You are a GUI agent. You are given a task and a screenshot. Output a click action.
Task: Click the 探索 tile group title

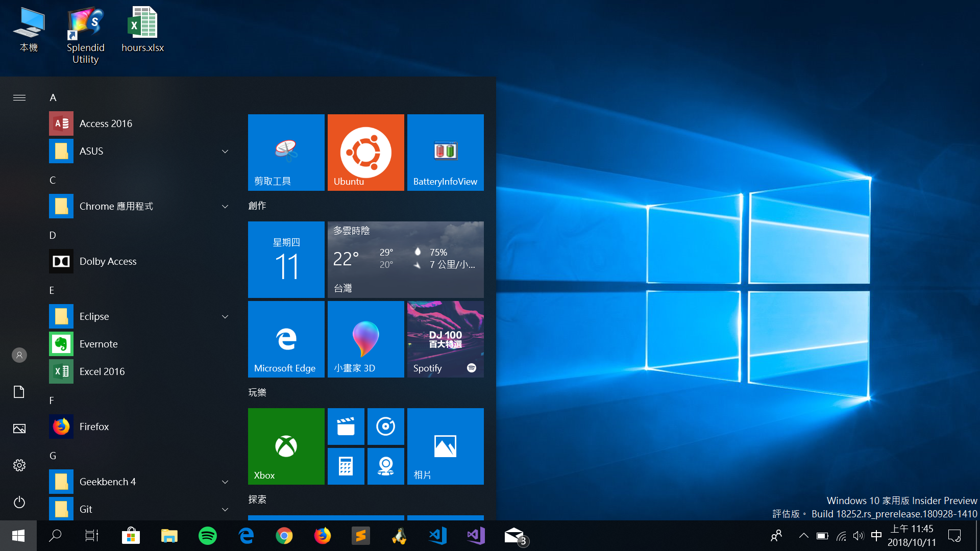pos(257,499)
